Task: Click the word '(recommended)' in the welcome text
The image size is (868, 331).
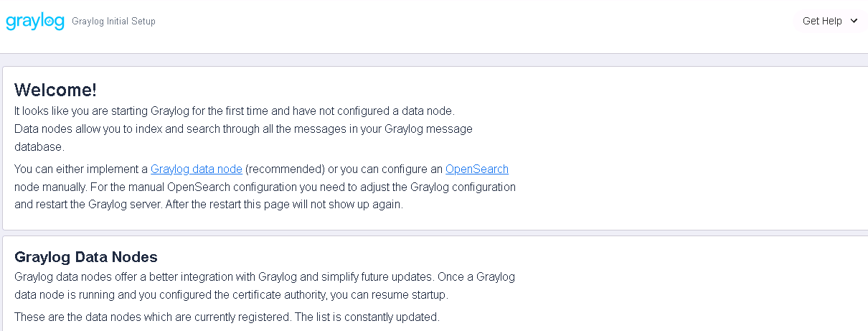Action: point(285,169)
